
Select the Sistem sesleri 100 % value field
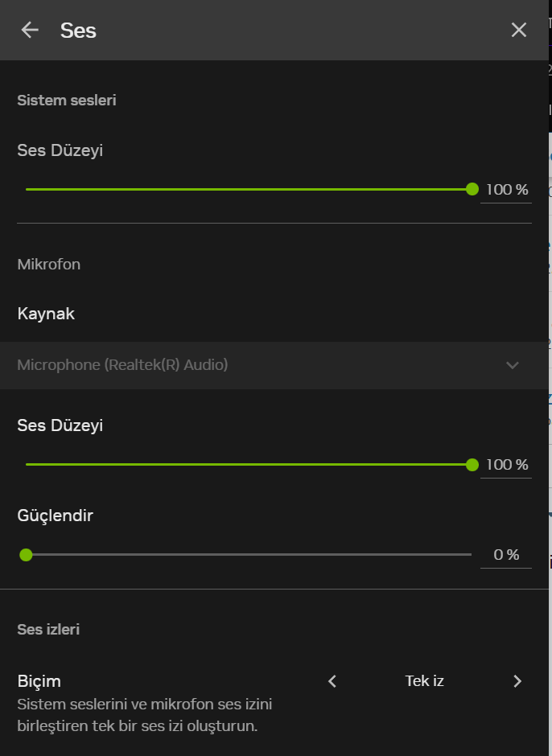pos(506,190)
